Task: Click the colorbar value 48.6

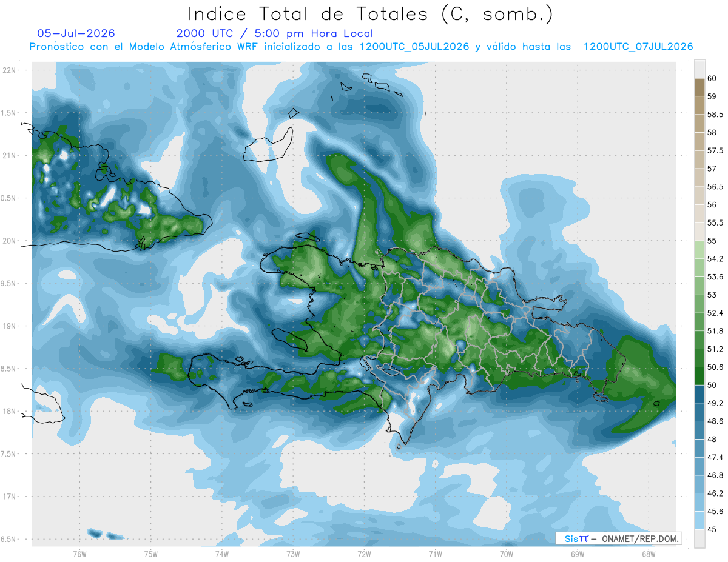Action: pyautogui.click(x=715, y=421)
